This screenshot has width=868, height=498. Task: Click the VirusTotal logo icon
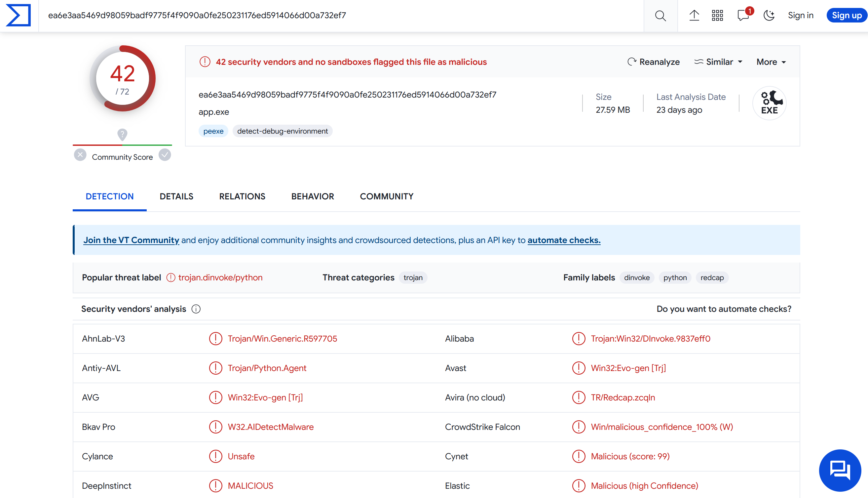19,15
